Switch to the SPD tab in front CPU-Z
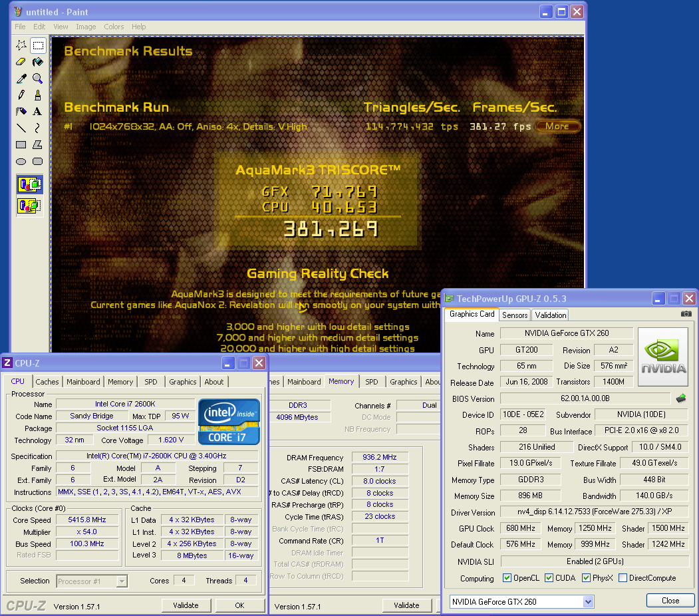The width and height of the screenshot is (699, 616). (x=151, y=382)
